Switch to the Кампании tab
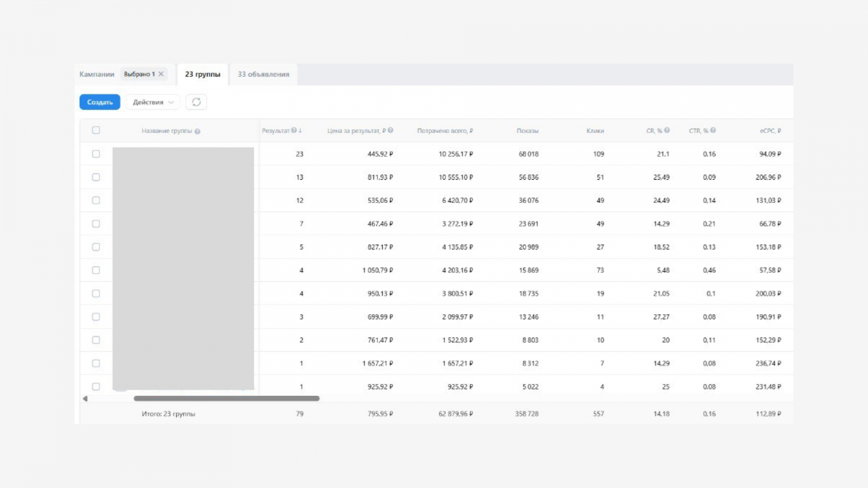Screen dimensions: 868x488 pyautogui.click(x=97, y=74)
